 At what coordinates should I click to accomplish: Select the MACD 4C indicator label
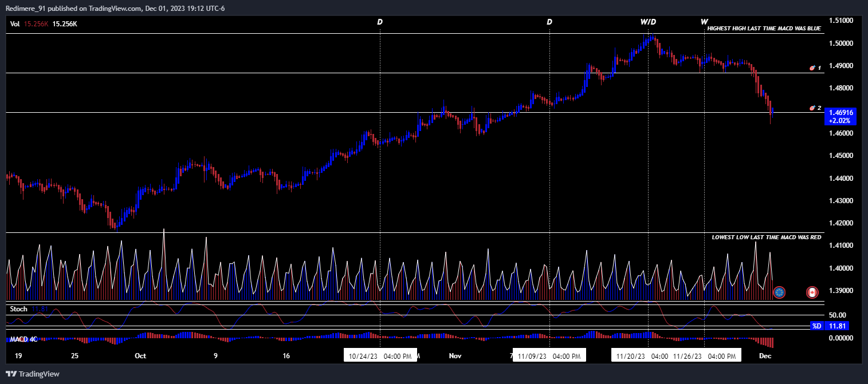click(x=23, y=339)
